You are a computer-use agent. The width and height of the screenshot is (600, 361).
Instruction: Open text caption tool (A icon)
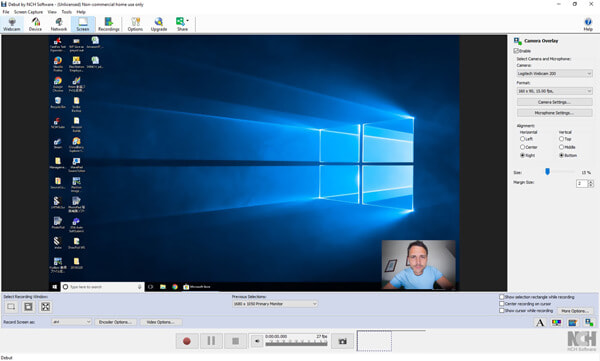[x=540, y=323]
